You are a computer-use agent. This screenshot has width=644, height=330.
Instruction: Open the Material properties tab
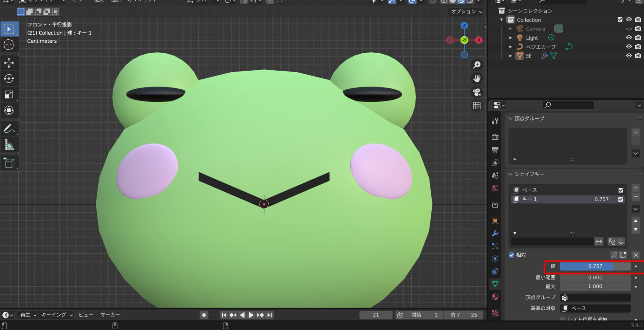pos(495,297)
